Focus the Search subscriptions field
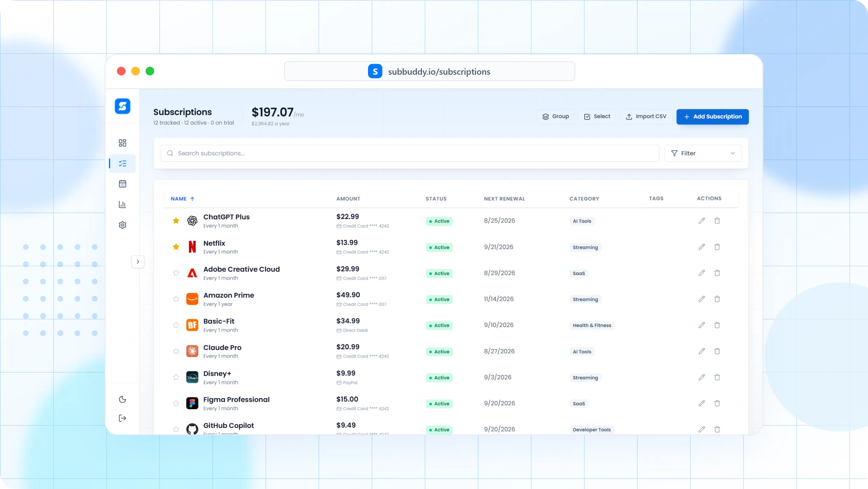The image size is (868, 489). click(x=410, y=153)
